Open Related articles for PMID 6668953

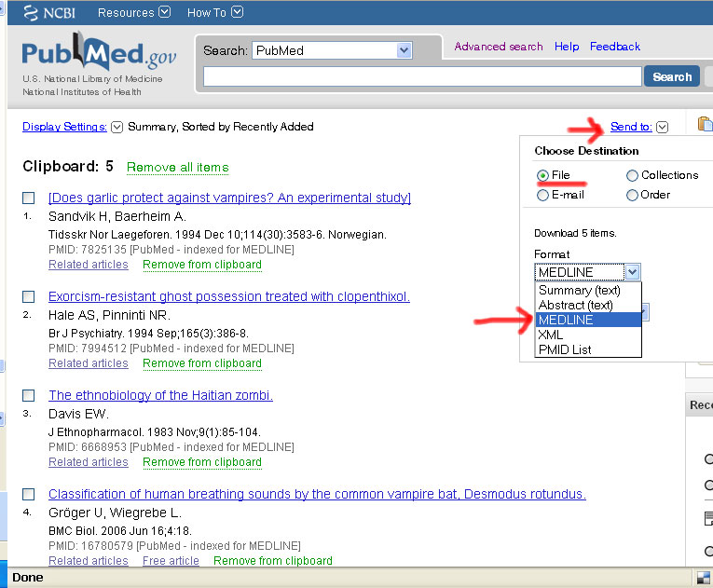(x=89, y=461)
